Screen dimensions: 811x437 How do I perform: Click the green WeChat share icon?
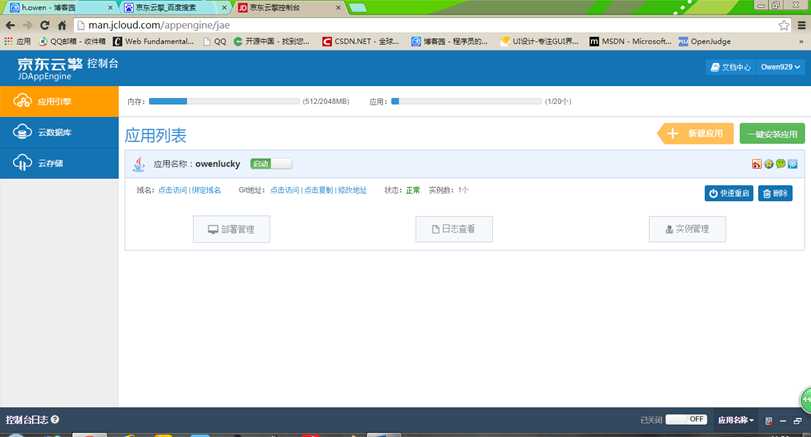tap(780, 164)
